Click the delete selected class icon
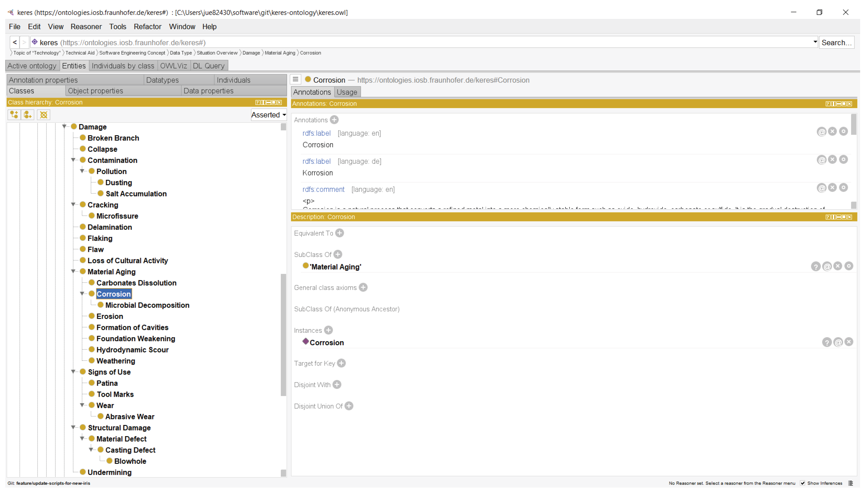Image resolution: width=868 pixels, height=491 pixels. point(44,115)
